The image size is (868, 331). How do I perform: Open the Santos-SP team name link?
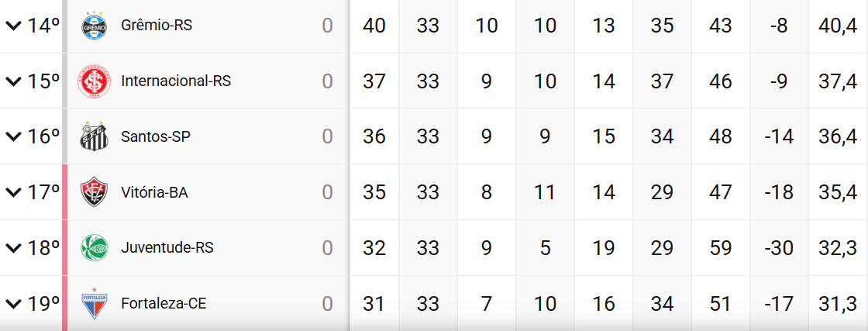click(x=156, y=137)
